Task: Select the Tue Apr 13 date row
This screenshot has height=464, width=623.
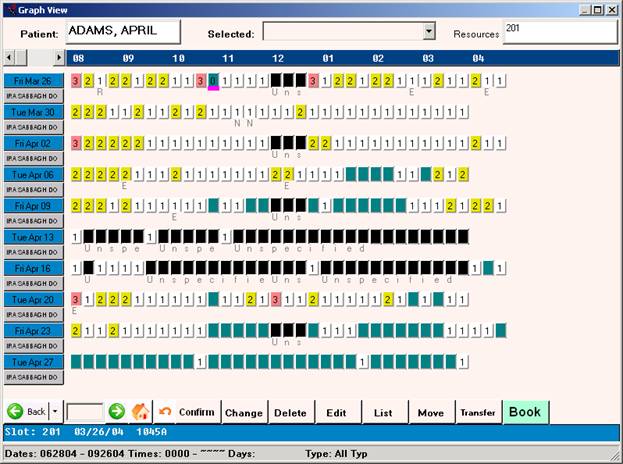Action: pyautogui.click(x=34, y=237)
